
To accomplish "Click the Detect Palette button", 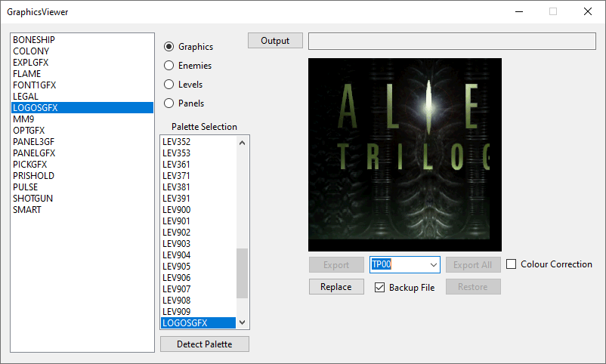I will click(x=205, y=344).
